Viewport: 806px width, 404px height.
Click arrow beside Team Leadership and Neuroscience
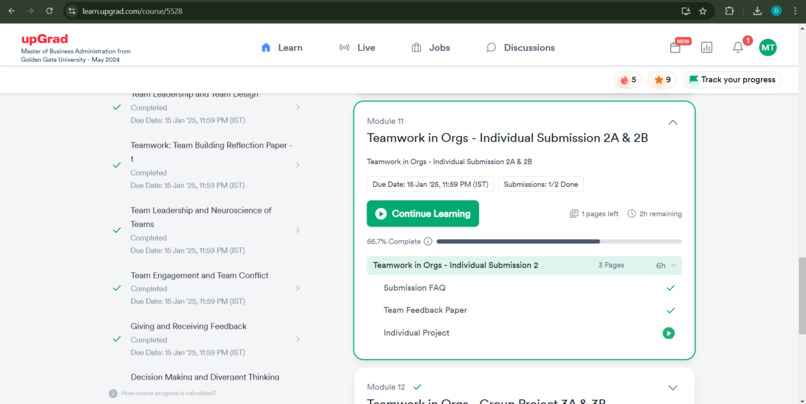pyautogui.click(x=298, y=230)
